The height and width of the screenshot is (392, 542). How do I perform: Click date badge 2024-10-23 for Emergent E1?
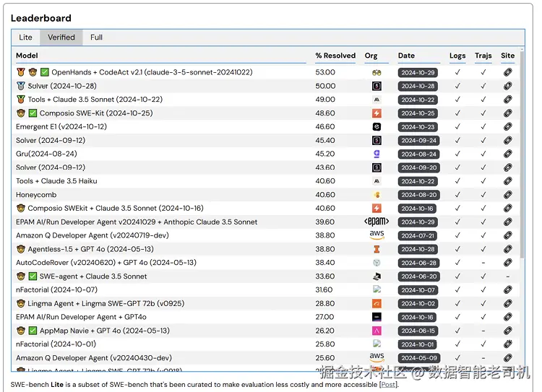click(418, 127)
